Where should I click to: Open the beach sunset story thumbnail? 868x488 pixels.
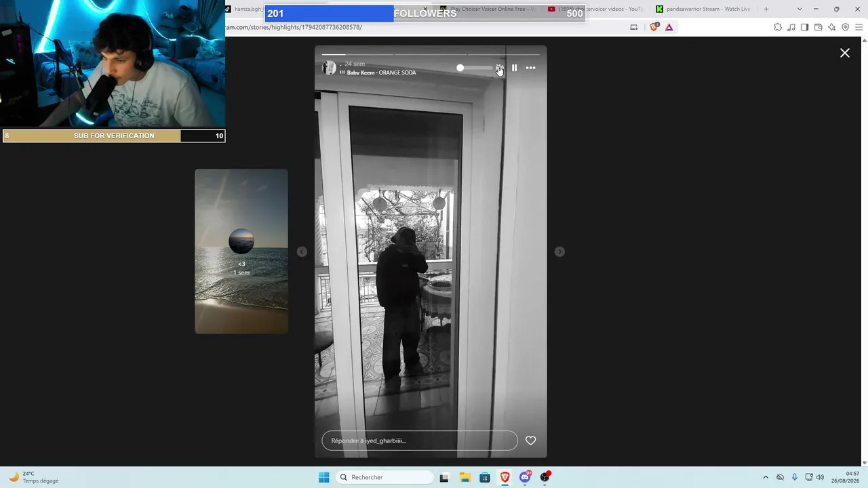pos(241,251)
